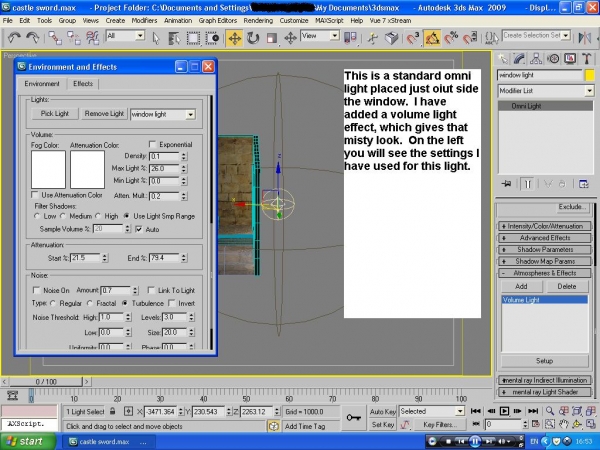Click Bind to Space Warp icon
Image resolution: width=600 pixels, height=450 pixels.
tap(93, 38)
